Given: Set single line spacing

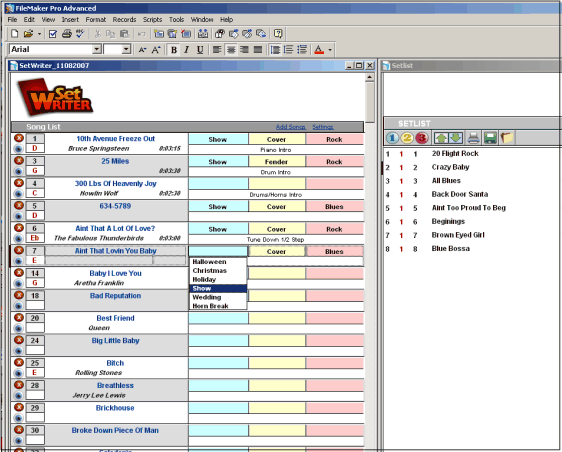Looking at the screenshot, I should 275,50.
